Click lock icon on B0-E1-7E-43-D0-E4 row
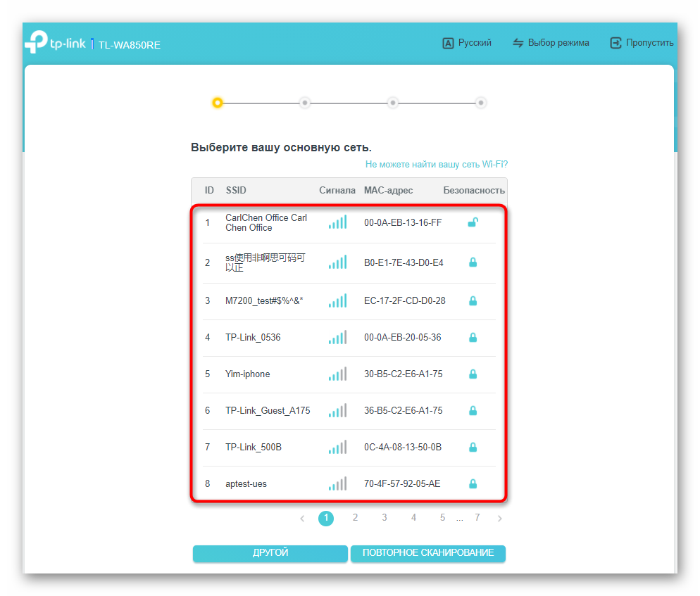Screen dimensions: 700x596 pos(473,262)
